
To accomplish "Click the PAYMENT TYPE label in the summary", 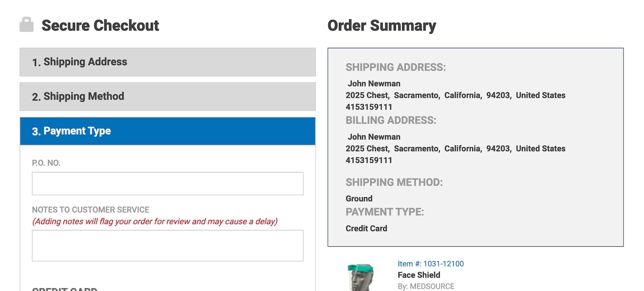I will coord(385,212).
